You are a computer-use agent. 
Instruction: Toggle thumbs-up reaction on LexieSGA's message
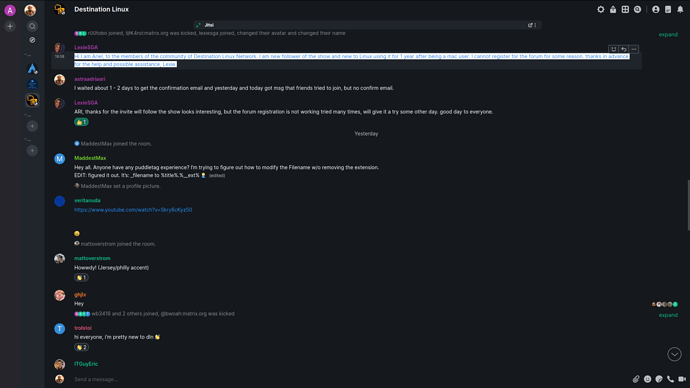tap(81, 122)
